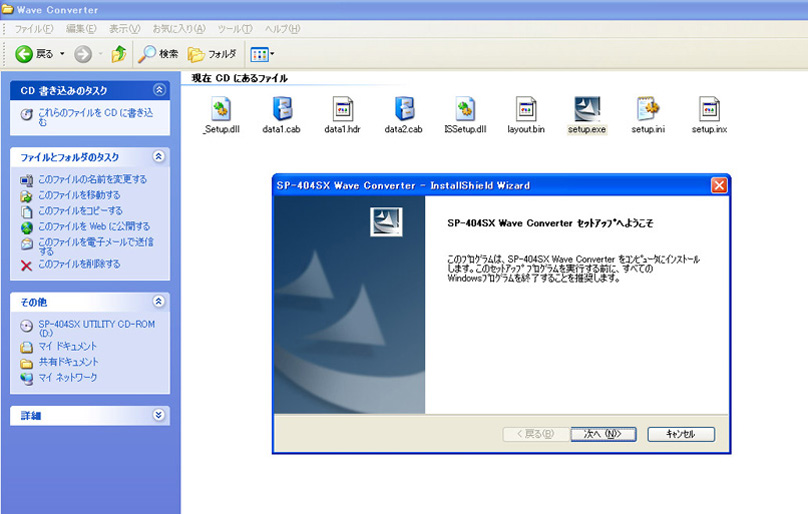Click the green Back arrow in toolbar

tap(24, 54)
